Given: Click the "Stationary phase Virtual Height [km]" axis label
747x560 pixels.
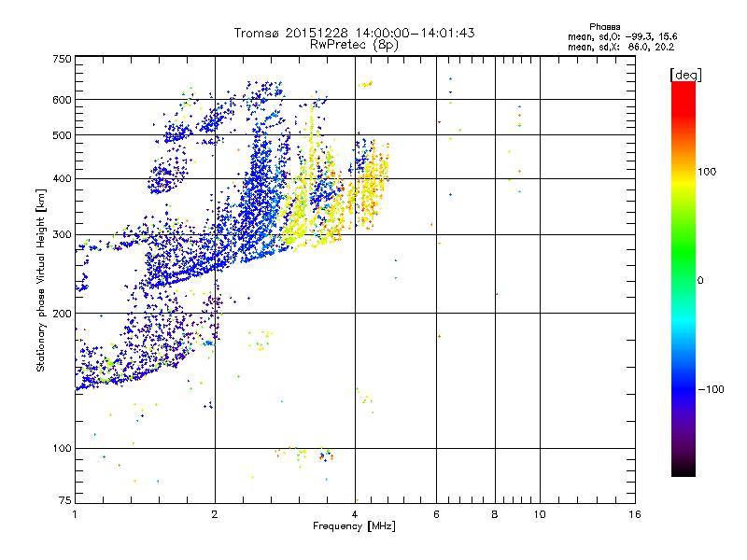Looking at the screenshot, I should tap(41, 281).
